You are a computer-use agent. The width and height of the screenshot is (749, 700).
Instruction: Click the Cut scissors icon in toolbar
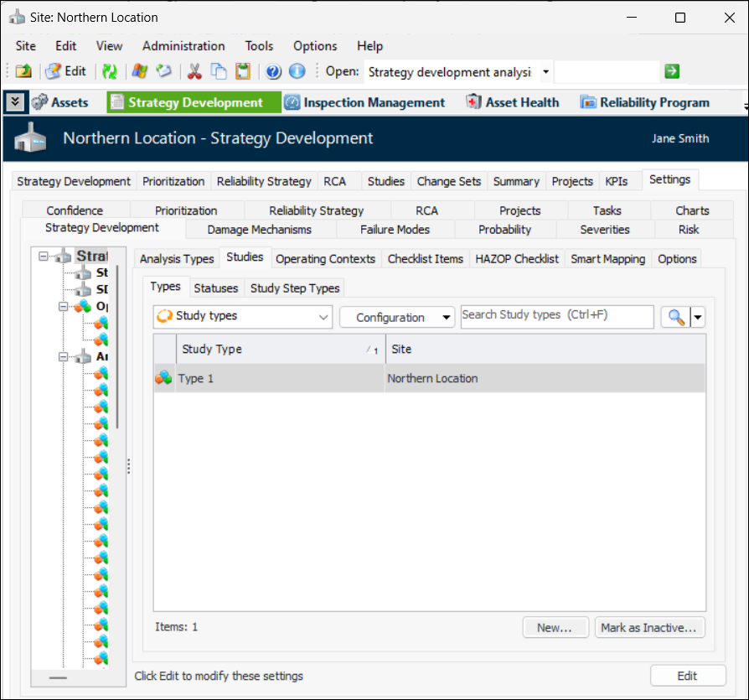coord(194,72)
